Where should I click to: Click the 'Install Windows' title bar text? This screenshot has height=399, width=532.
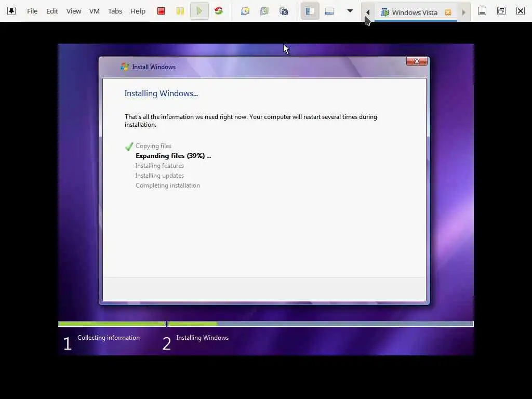tap(154, 67)
